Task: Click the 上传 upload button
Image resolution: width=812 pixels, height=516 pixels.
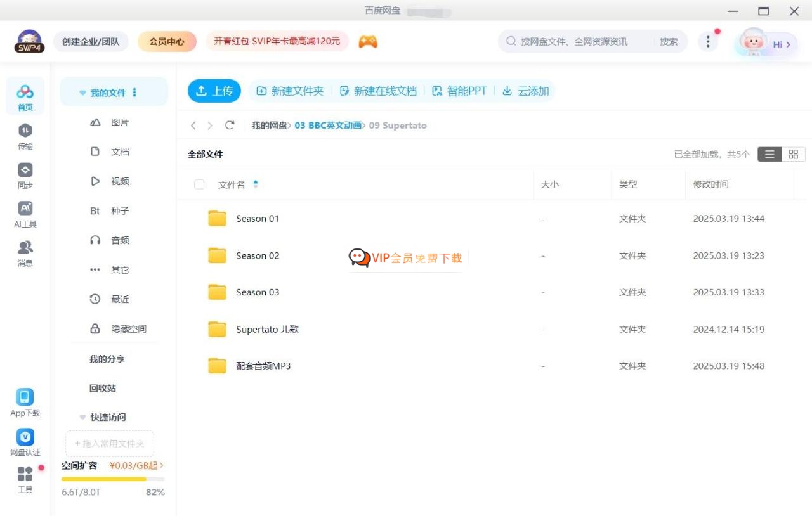Action: point(214,91)
